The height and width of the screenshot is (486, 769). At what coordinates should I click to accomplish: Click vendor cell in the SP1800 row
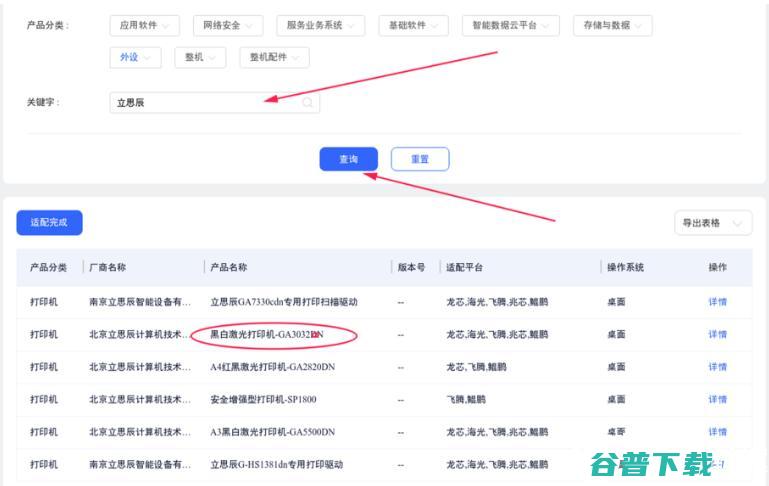pyautogui.click(x=140, y=399)
